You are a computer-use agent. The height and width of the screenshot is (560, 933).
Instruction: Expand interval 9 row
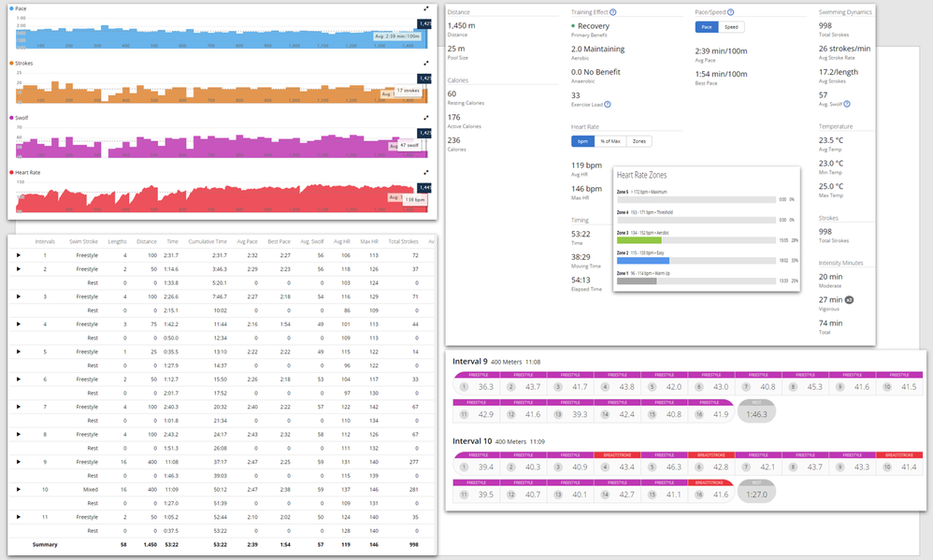(x=19, y=462)
